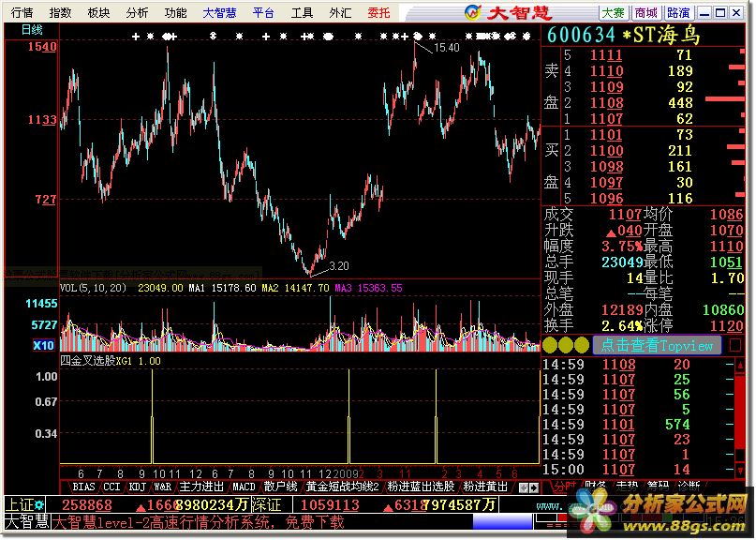Click the three yellow circle indicators
The width and height of the screenshot is (756, 540).
pos(566,345)
